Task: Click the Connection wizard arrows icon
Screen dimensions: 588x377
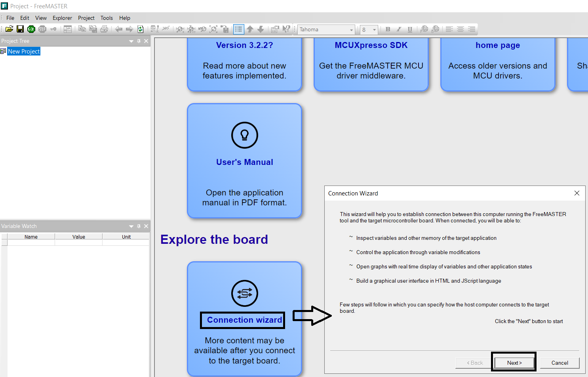Action: pyautogui.click(x=245, y=293)
